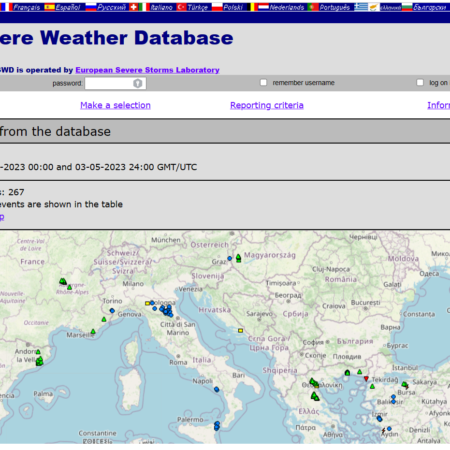Toggle the remember username checkbox
The image size is (450, 450).
point(263,82)
